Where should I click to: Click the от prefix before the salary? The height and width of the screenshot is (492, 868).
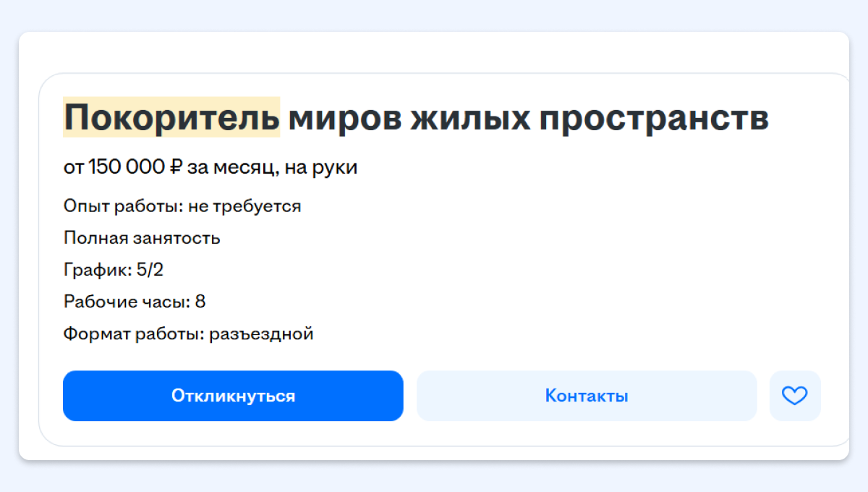click(x=73, y=168)
